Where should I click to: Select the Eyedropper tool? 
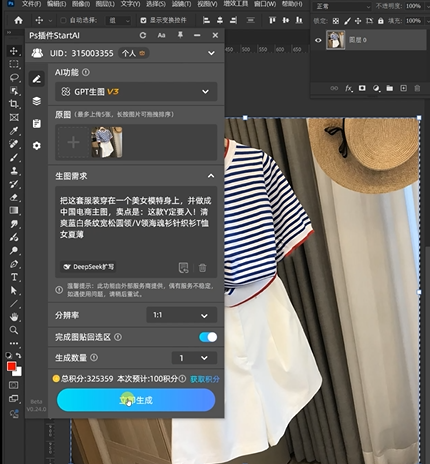(x=14, y=131)
